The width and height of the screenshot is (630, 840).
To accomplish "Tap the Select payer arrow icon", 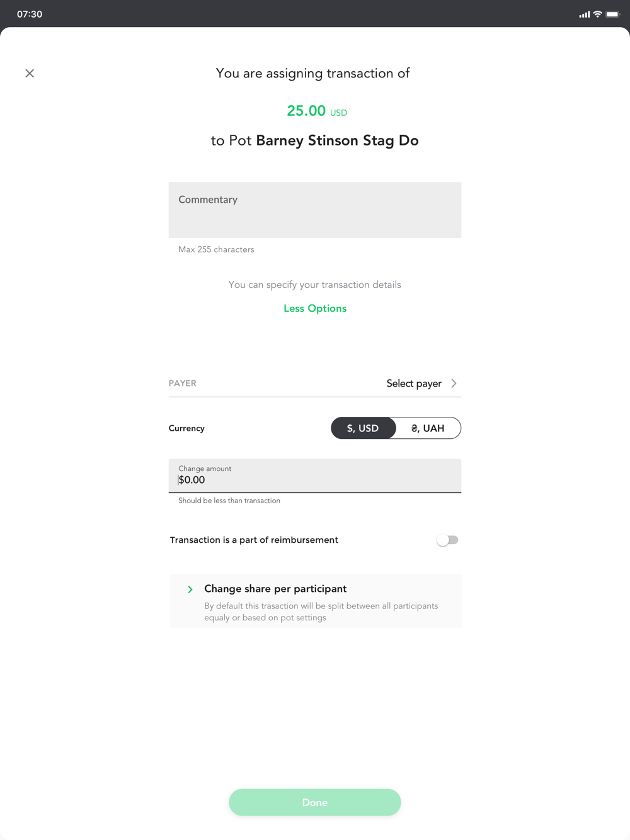I will (x=454, y=383).
